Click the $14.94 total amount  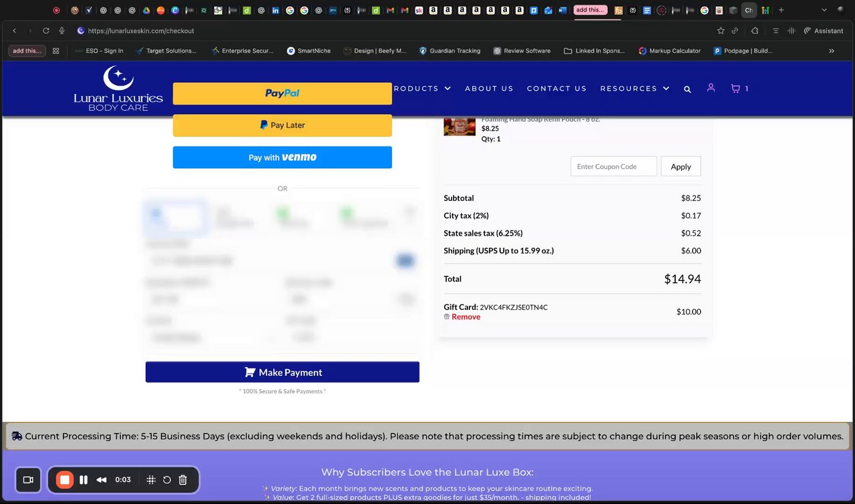682,279
